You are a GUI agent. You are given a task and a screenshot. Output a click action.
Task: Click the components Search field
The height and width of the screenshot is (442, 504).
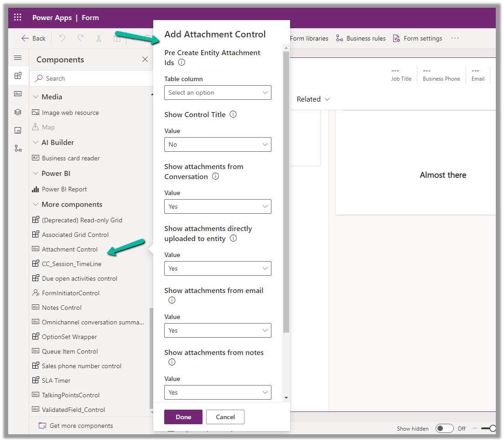click(x=91, y=78)
